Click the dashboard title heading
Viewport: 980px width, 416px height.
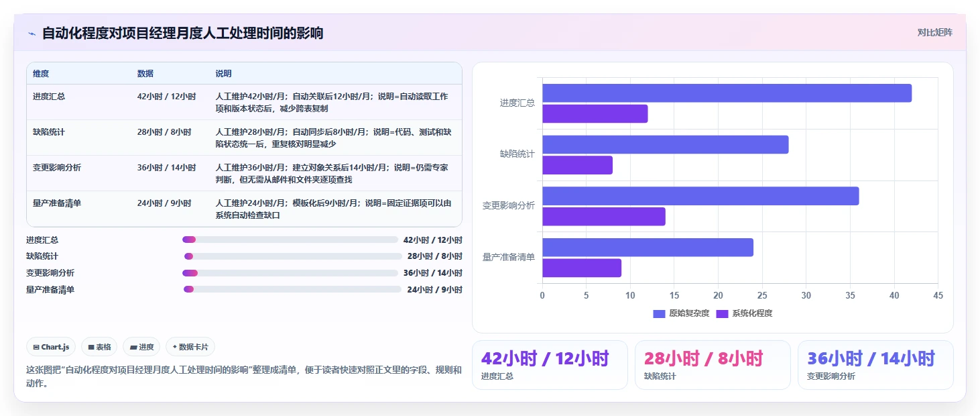point(182,33)
